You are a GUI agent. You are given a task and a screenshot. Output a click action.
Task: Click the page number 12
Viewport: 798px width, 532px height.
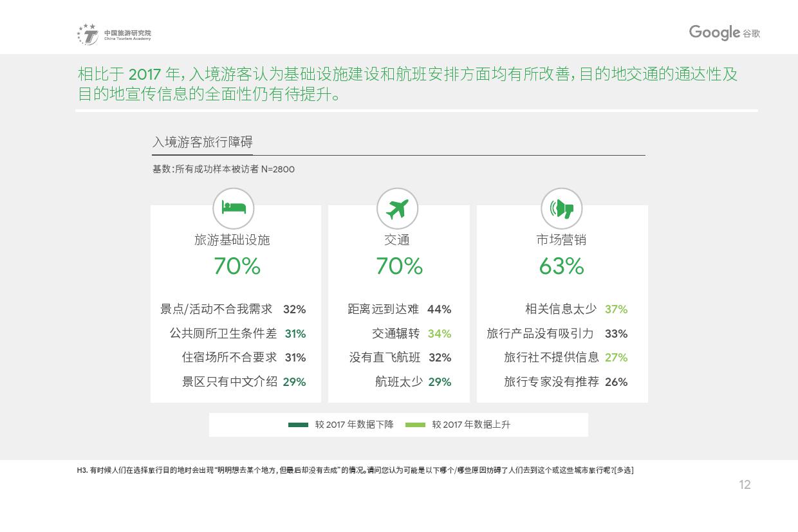745,485
